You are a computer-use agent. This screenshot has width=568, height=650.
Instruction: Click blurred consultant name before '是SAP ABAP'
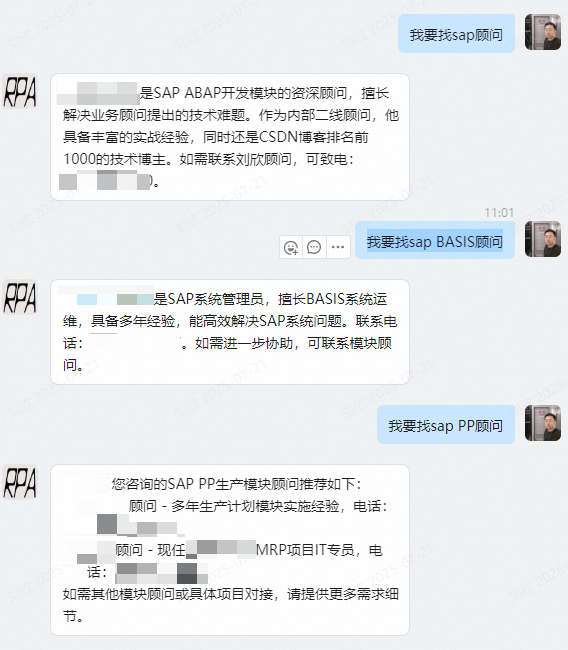(x=97, y=93)
